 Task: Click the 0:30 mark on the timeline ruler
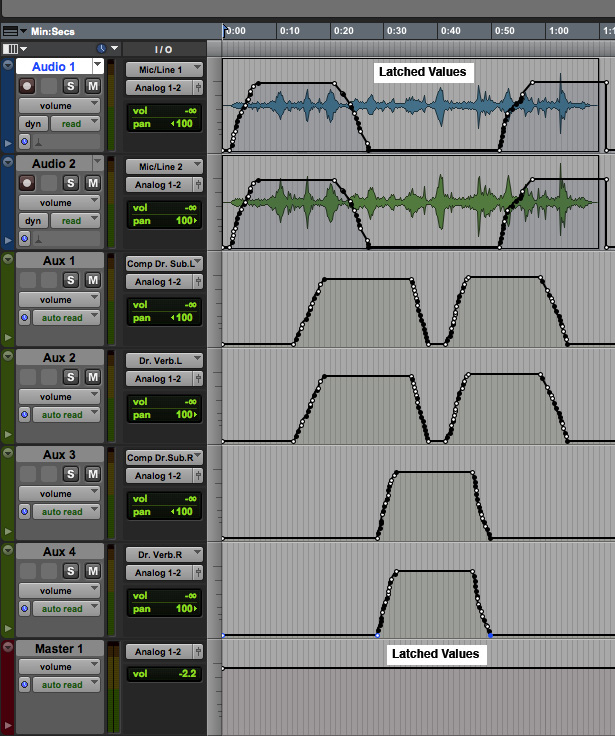(x=396, y=31)
